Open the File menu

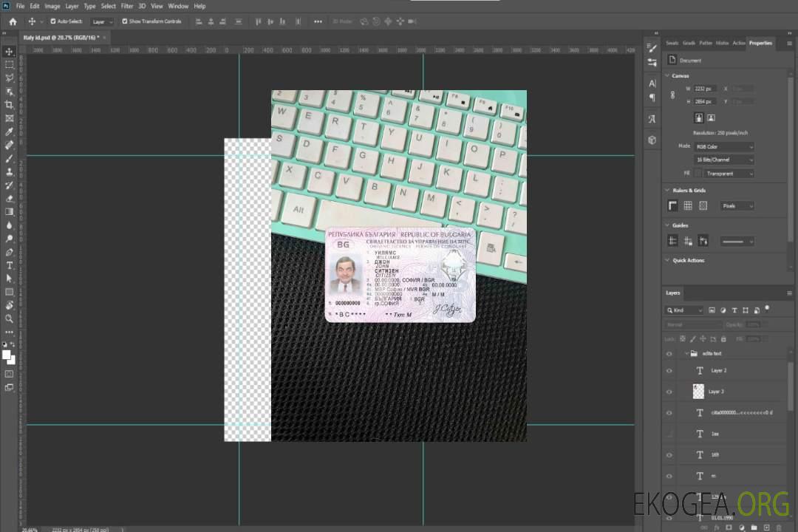click(x=21, y=6)
